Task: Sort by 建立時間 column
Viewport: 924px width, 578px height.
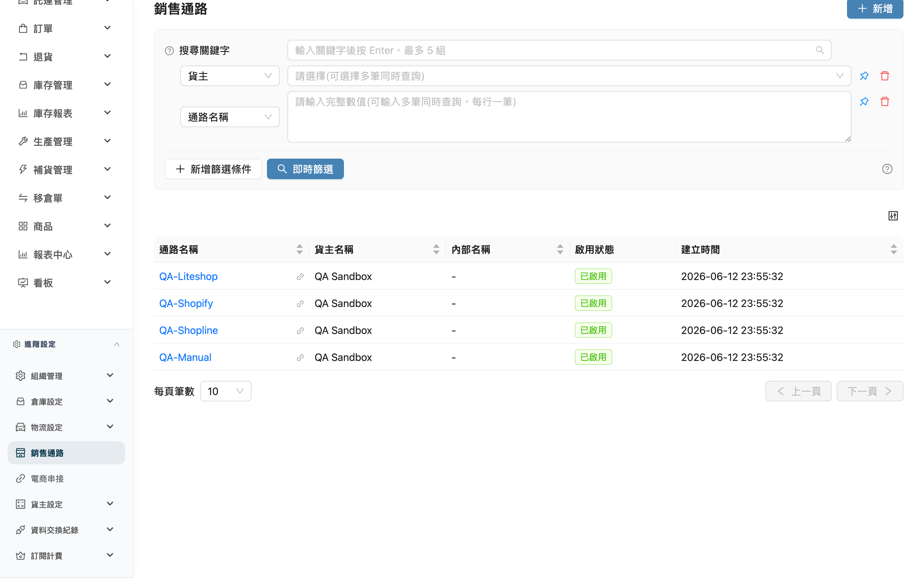Action: [894, 249]
